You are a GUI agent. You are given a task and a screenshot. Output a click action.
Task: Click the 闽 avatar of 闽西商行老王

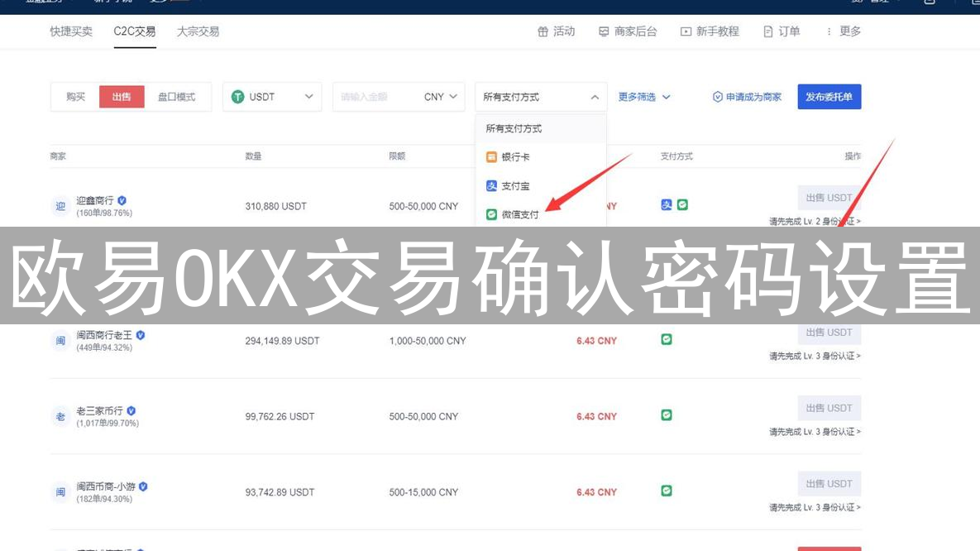point(60,341)
